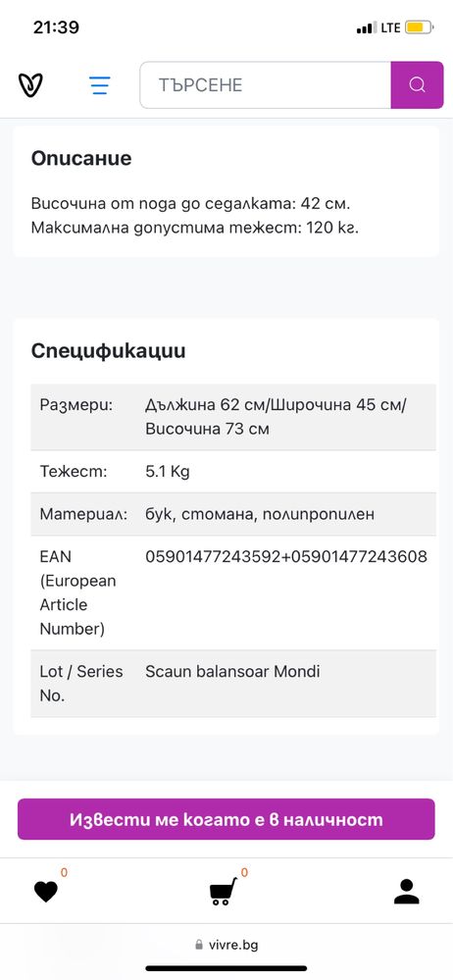Image resolution: width=453 pixels, height=980 pixels.
Task: Tap the clock showing 21:39
Action: 56,27
